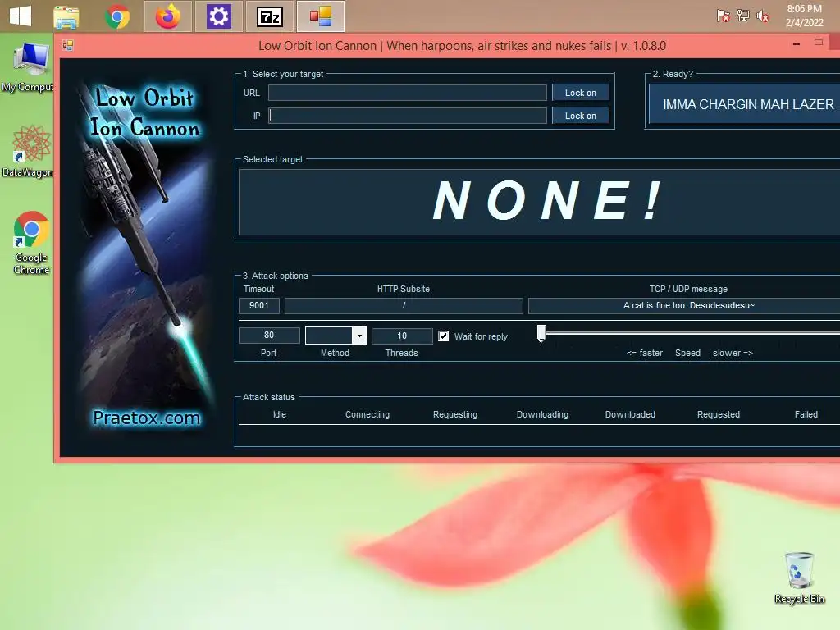The image size is (840, 630).
Task: Click the LOIC window title bar icon
Action: [x=67, y=46]
